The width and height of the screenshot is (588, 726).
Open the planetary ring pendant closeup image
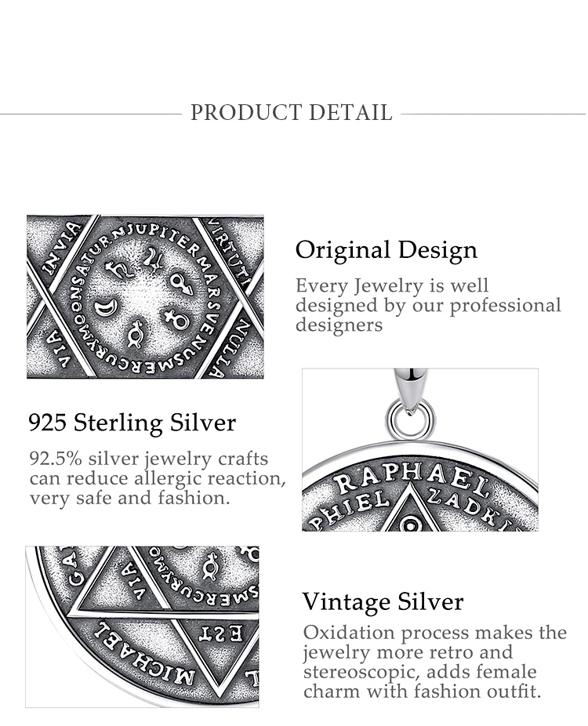click(x=145, y=297)
